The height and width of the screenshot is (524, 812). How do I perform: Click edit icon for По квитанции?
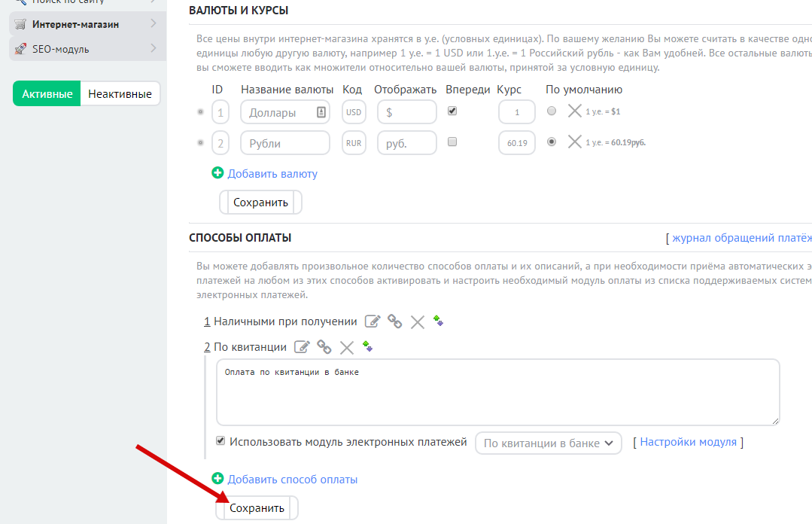[x=302, y=347]
